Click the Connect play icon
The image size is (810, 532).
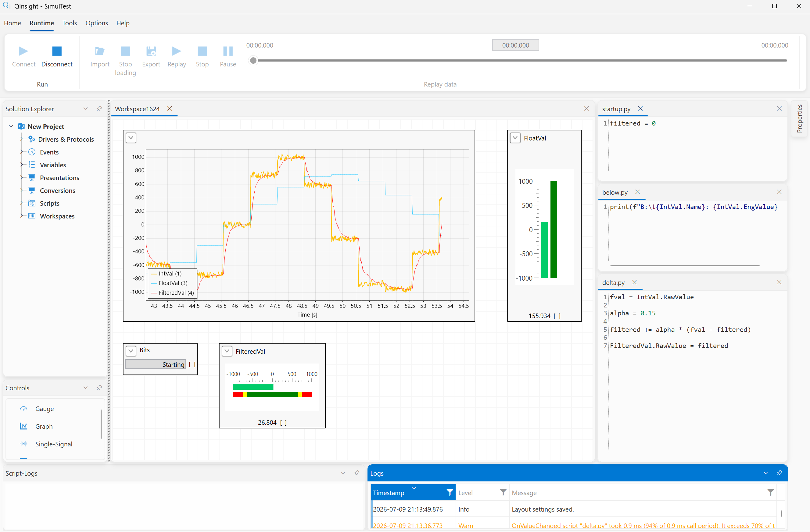click(23, 51)
